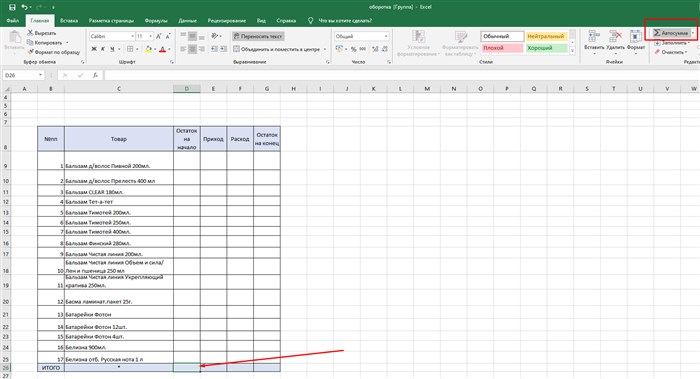Apply the yellow fill color
Image resolution: width=700 pixels, height=379 pixels.
click(148, 49)
